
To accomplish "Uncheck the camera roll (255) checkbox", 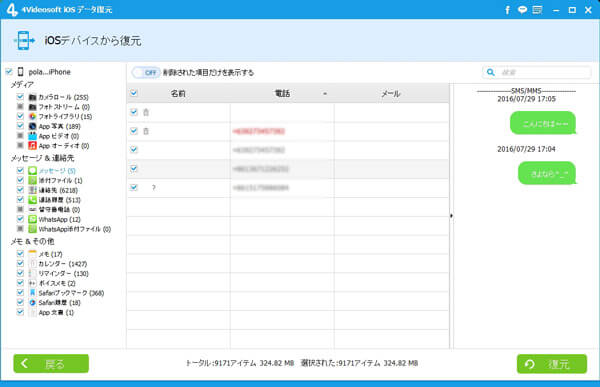I will (x=20, y=97).
